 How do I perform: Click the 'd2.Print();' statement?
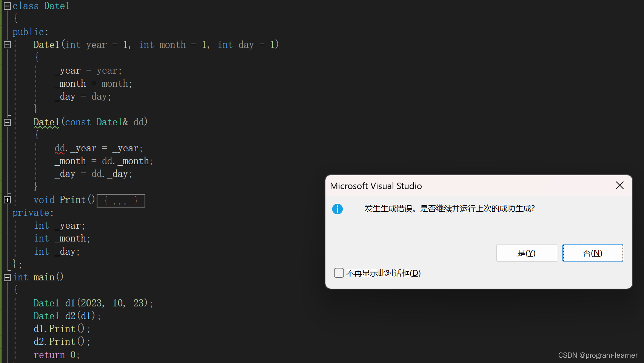(62, 342)
